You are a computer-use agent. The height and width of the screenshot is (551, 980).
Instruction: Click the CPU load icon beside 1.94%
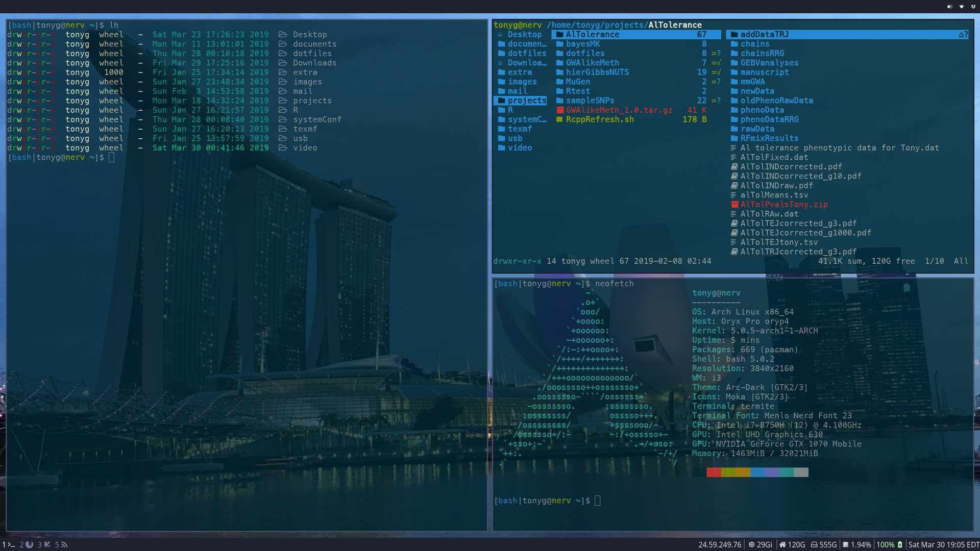coord(846,544)
